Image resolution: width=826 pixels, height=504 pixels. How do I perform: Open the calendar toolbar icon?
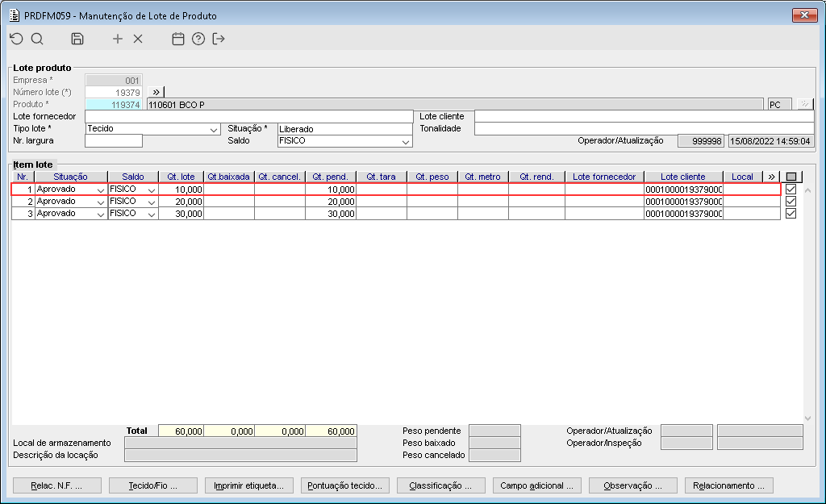[178, 39]
